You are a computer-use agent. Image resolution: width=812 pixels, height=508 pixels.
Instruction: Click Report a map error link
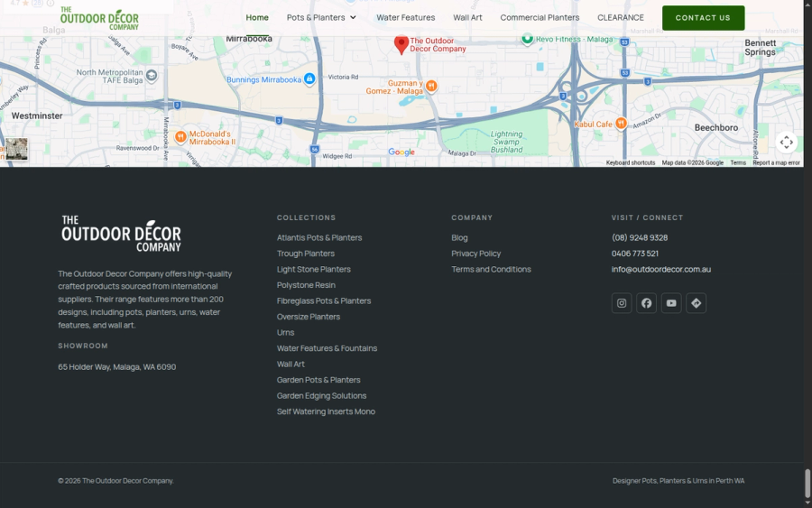pos(776,162)
